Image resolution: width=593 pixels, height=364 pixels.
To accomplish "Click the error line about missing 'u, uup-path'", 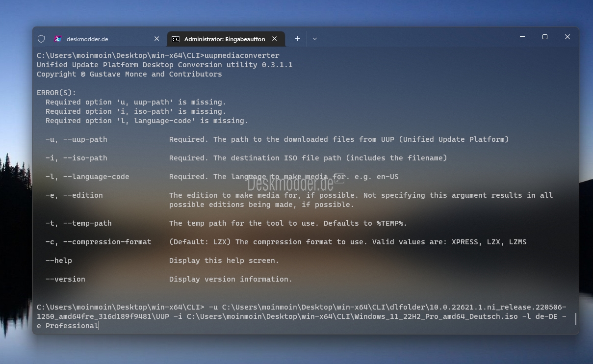I will point(136,102).
